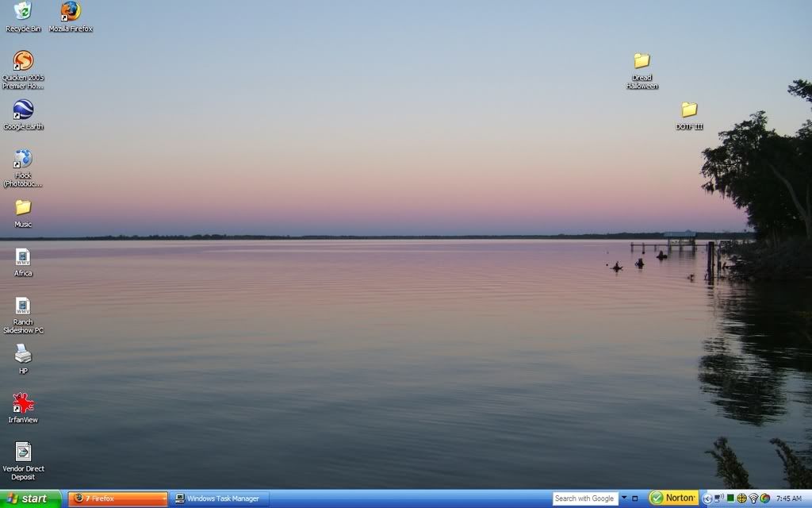Click the wireless network tray icon
Image resolution: width=812 pixels, height=508 pixels.
pos(753,498)
